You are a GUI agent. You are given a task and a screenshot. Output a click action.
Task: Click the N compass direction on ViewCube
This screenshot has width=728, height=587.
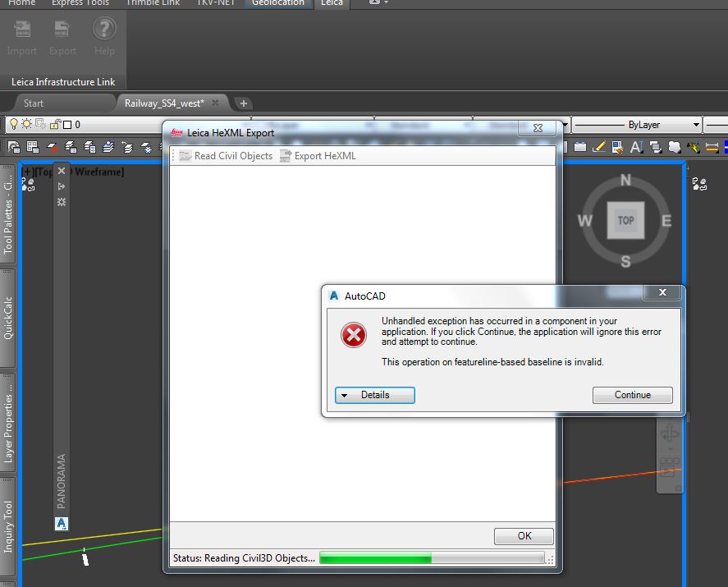pos(625,180)
